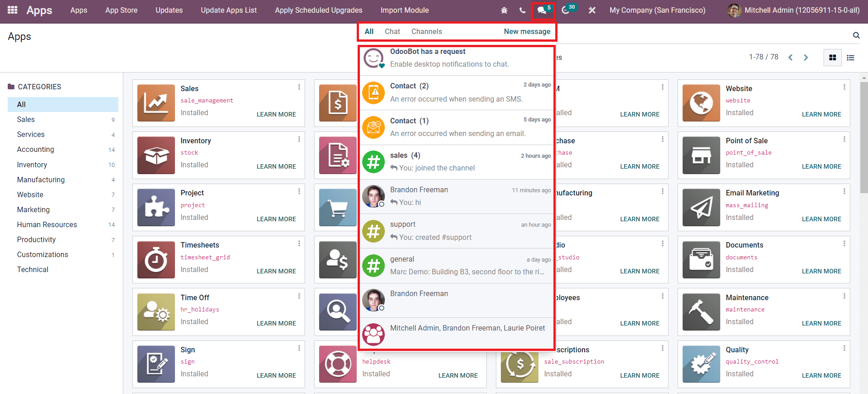Open the OdooBot has a request notification
868x394 pixels.
457,58
